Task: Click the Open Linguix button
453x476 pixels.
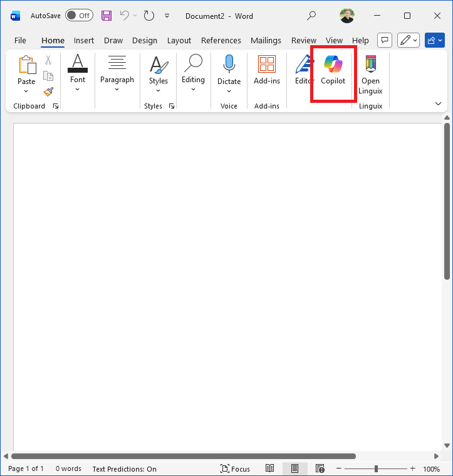Action: point(370,75)
